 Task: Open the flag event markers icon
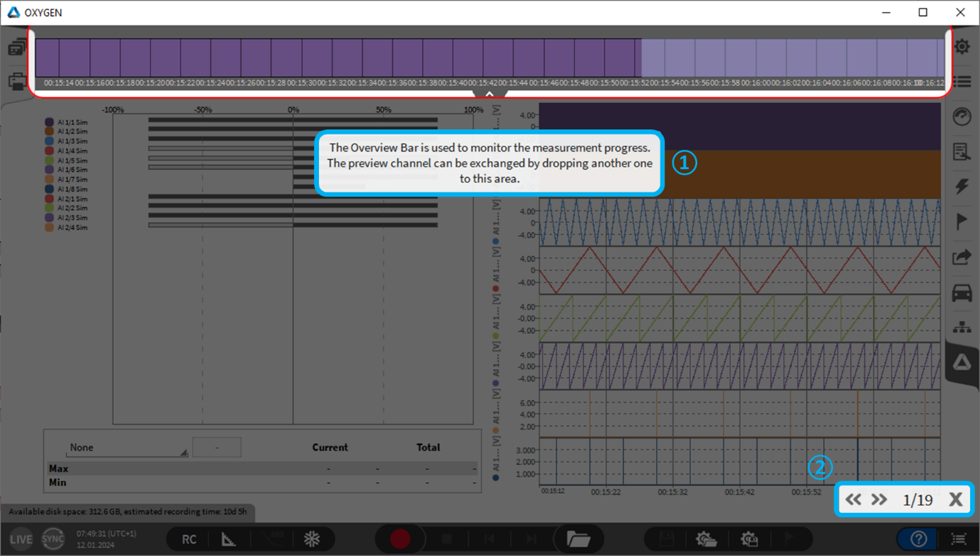point(962,221)
